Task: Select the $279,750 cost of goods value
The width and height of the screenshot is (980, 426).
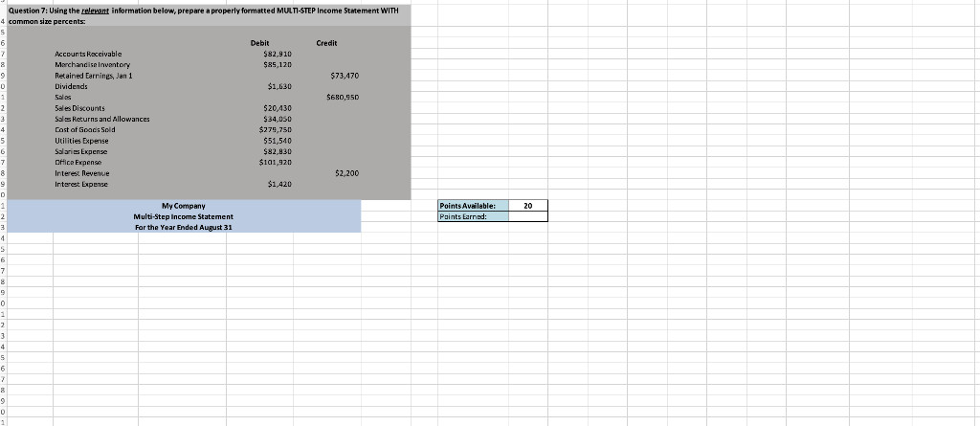Action: [278, 129]
